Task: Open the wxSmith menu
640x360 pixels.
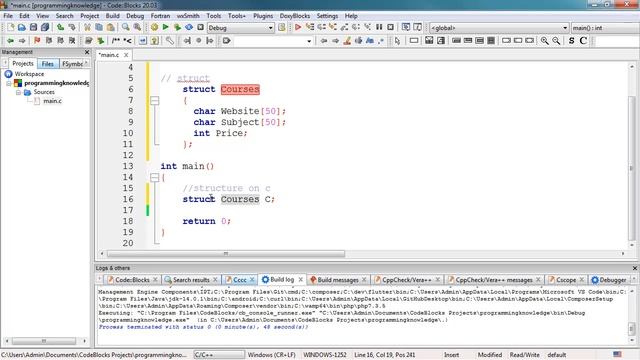Action: click(x=188, y=16)
